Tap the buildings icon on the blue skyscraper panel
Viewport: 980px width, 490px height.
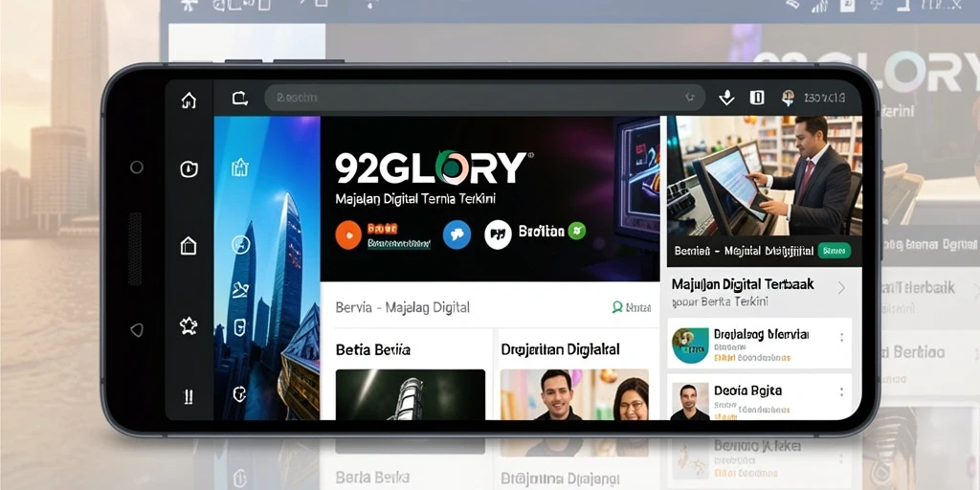pos(240,167)
